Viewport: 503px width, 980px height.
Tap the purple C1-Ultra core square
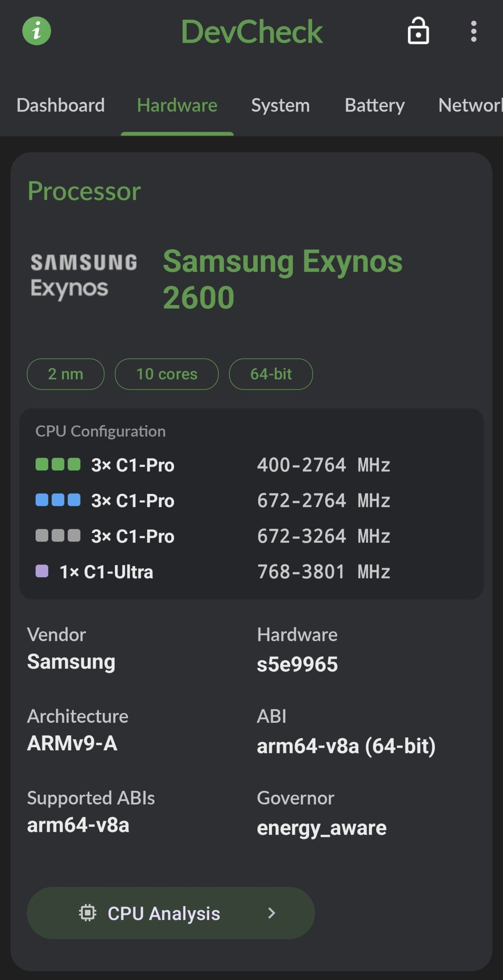pos(42,571)
